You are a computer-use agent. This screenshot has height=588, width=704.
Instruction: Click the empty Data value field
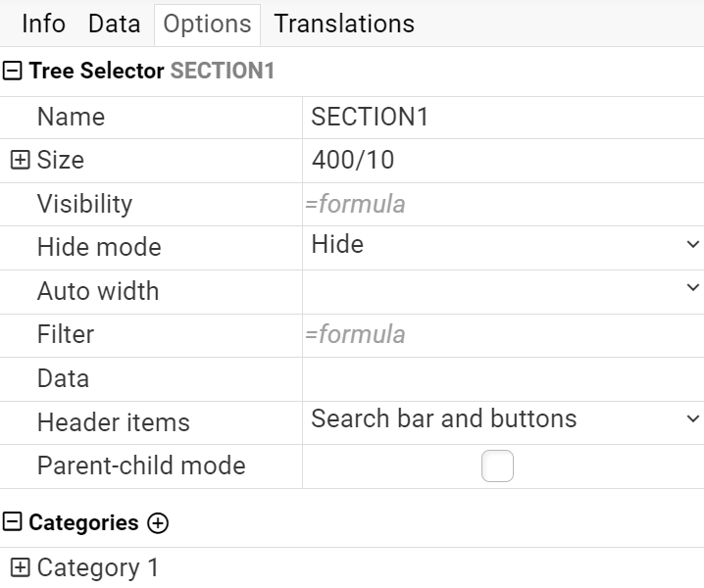(x=503, y=379)
